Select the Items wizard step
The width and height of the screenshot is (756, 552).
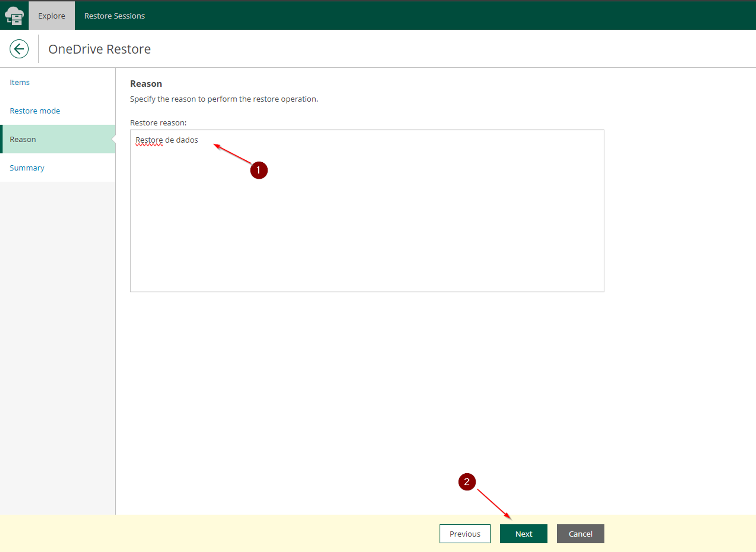click(x=20, y=82)
